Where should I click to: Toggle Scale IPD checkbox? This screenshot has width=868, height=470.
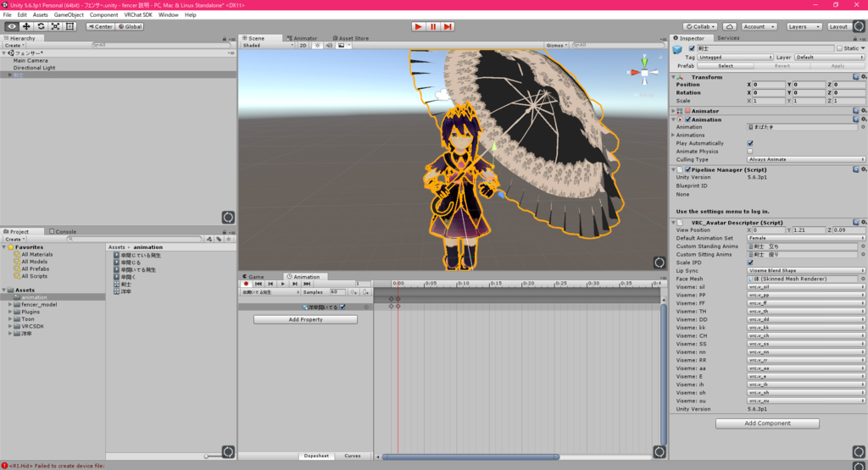tap(750, 263)
